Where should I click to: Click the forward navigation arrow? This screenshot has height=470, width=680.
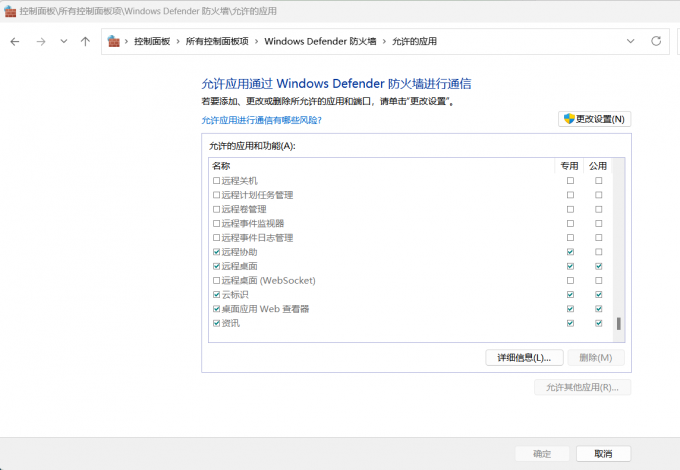tap(40, 41)
